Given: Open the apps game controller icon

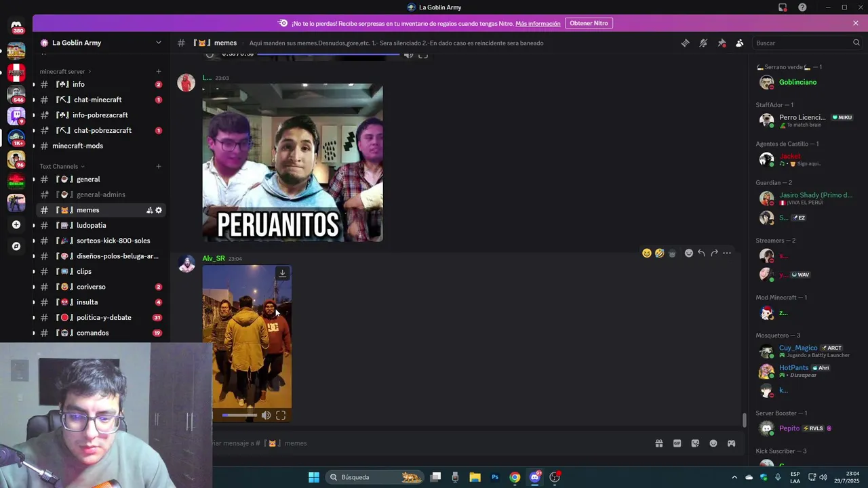Looking at the screenshot, I should coord(731,443).
